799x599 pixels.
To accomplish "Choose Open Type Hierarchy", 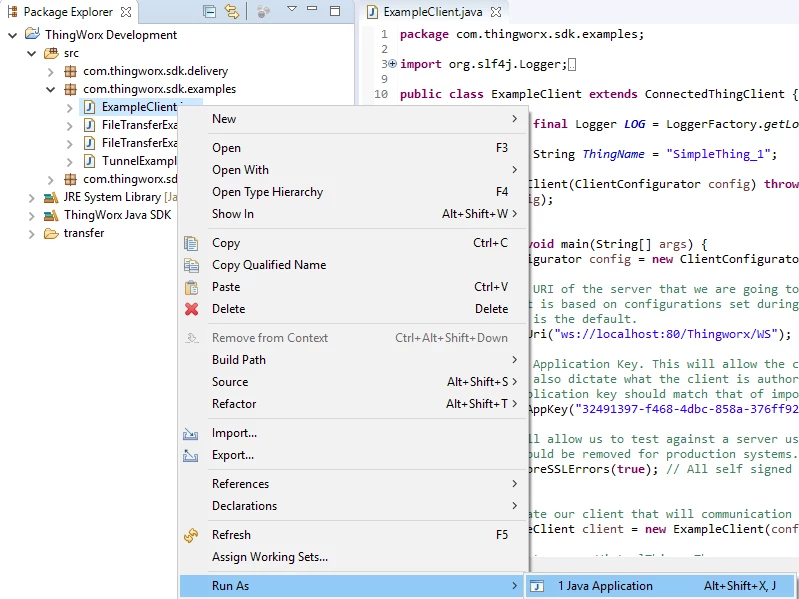I will point(353,192).
